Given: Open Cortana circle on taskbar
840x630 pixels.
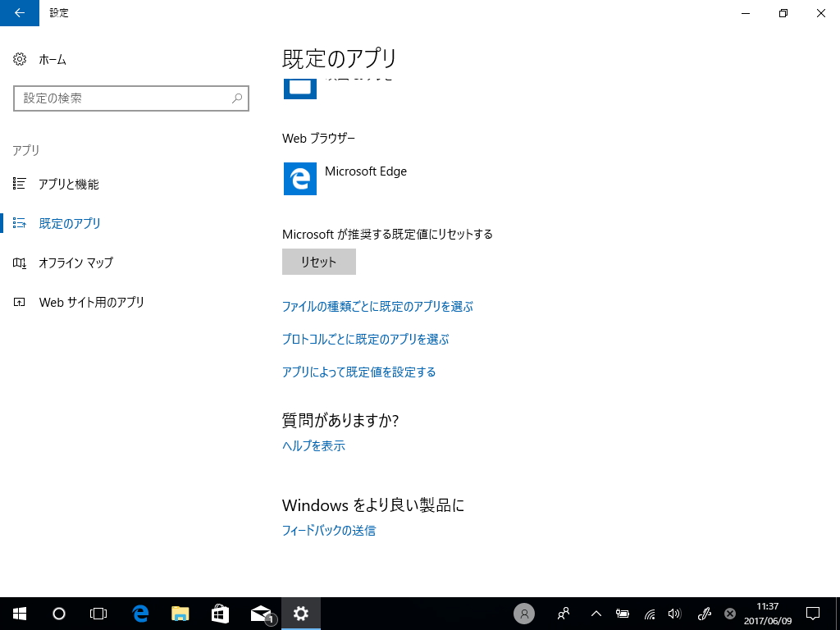Looking at the screenshot, I should pos(59,614).
